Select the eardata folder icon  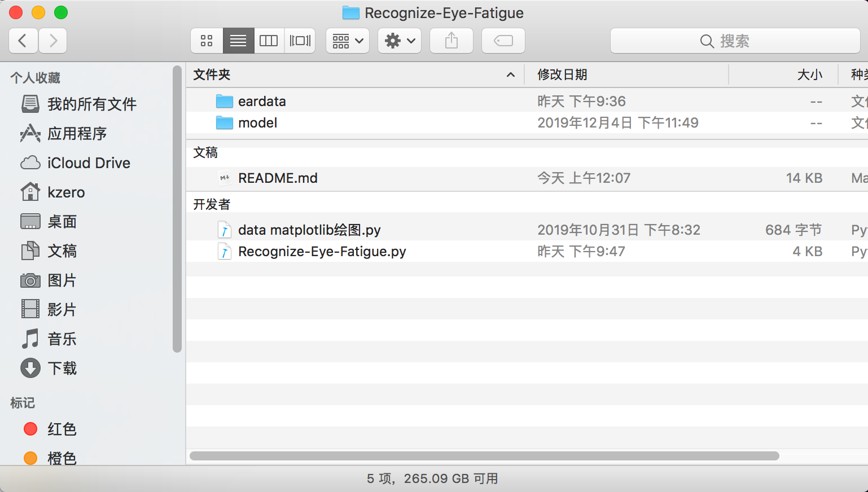[x=224, y=102]
